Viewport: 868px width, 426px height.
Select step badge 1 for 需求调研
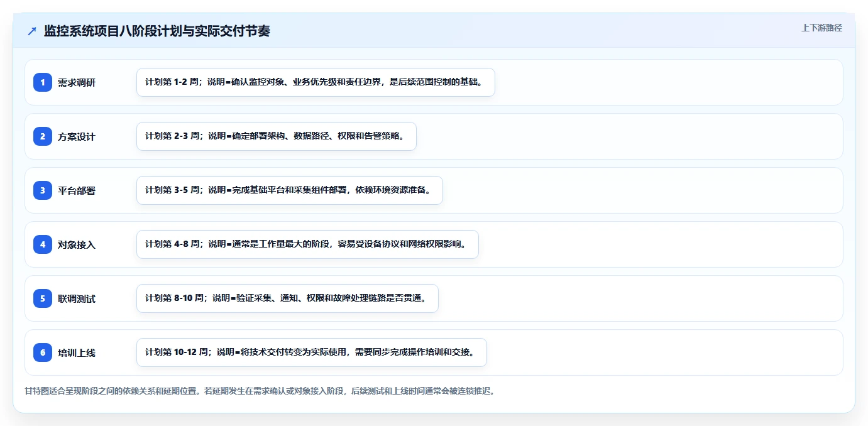pos(43,82)
